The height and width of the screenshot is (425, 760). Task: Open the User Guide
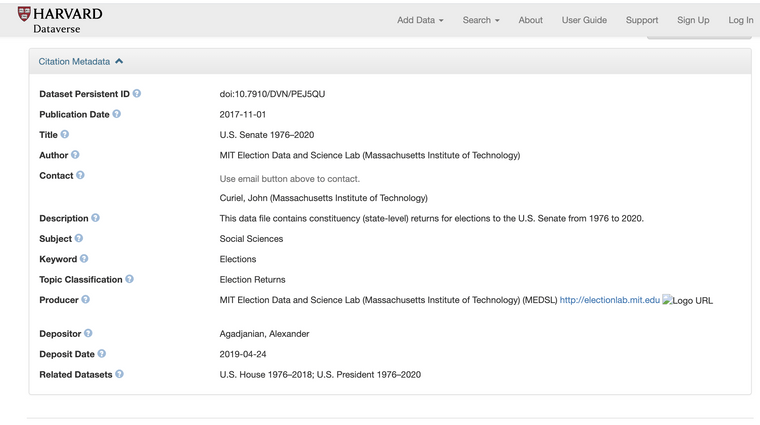[584, 20]
